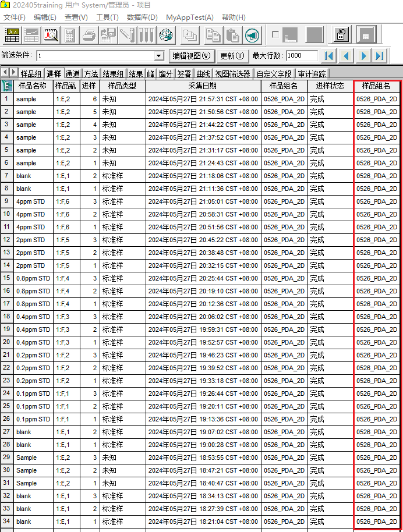
Task: Click the date cell with time 19:59:31
Action: 203,329
